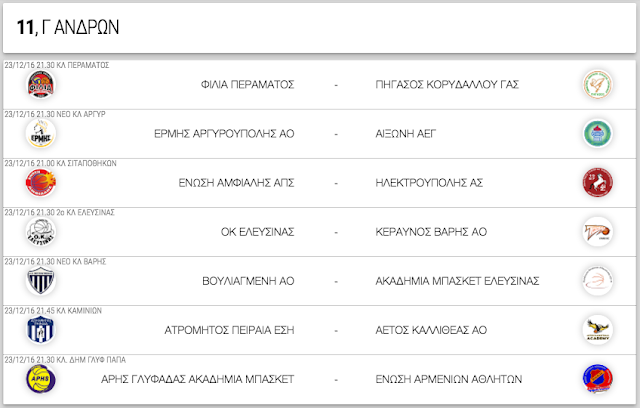The image size is (640, 408).
Task: Click the Ηλεκτρούπολης red horse logo
Action: [597, 183]
